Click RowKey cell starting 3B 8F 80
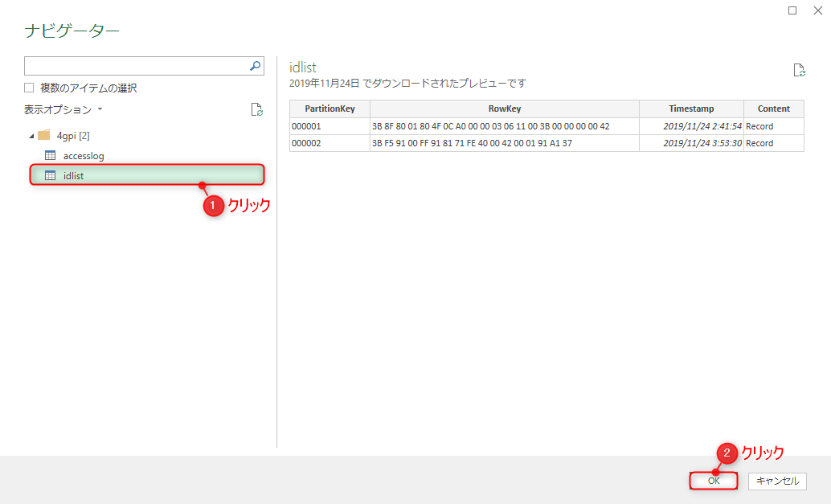 (505, 126)
